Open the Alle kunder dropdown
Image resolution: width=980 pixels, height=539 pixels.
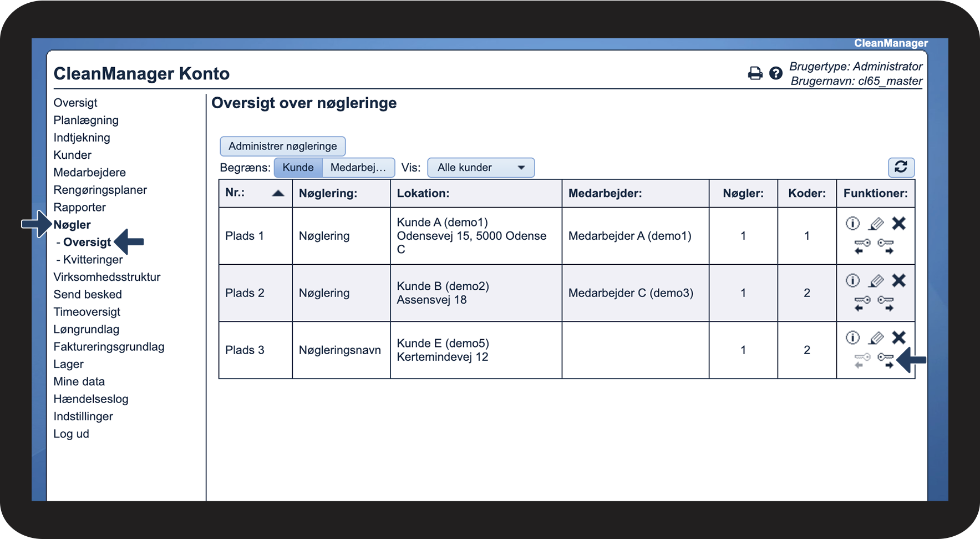coord(480,168)
